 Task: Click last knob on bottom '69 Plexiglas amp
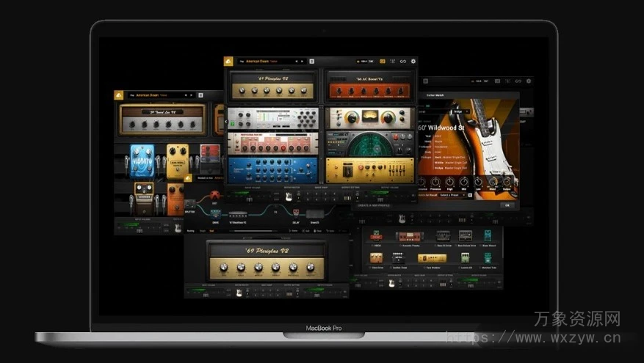point(311,268)
